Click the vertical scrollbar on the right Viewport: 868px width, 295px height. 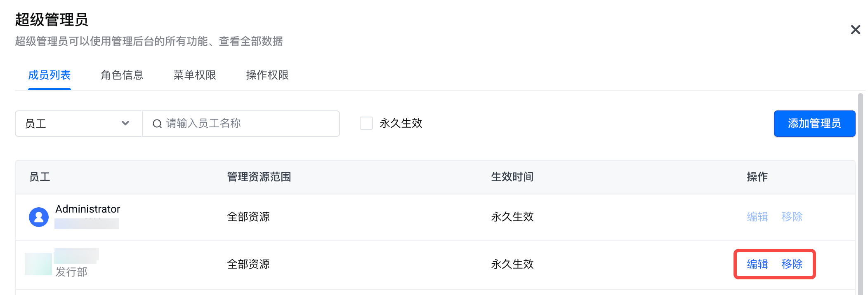(x=860, y=194)
